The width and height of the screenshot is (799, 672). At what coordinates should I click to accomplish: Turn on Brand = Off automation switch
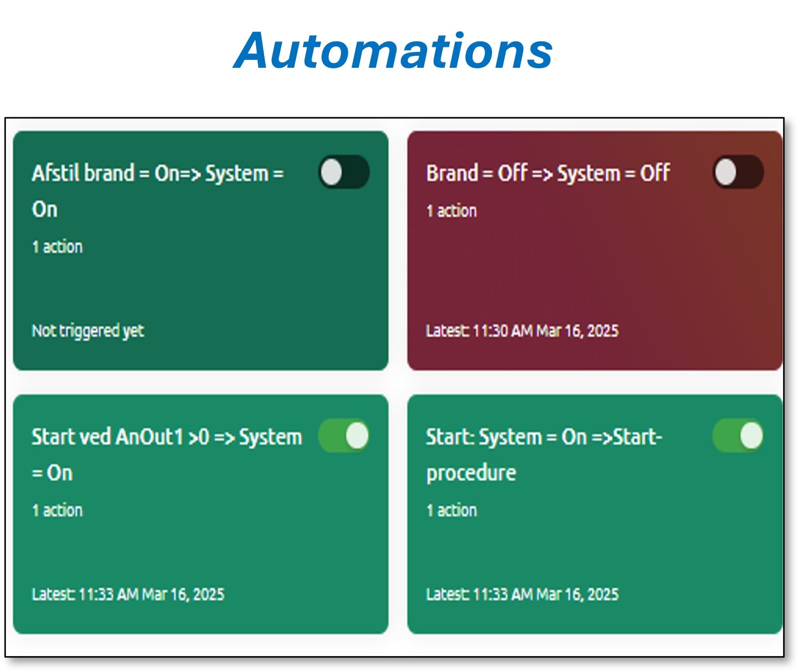738,172
